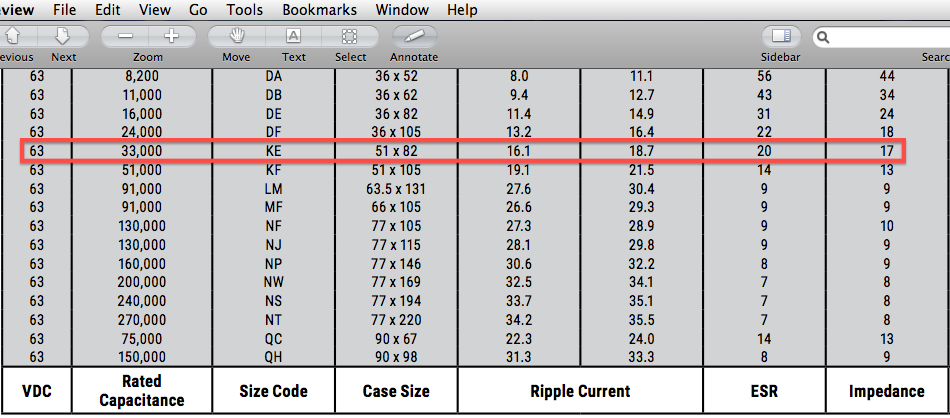Click size code NS
The height and width of the screenshot is (418, 950).
pos(274,300)
